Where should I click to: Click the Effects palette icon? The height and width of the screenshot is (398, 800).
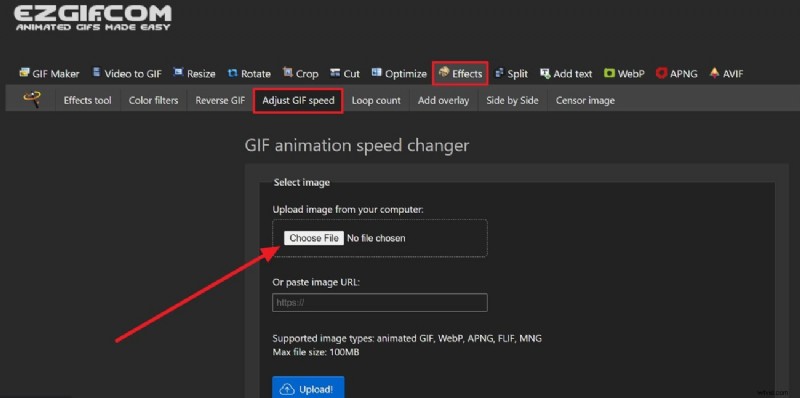pos(444,72)
